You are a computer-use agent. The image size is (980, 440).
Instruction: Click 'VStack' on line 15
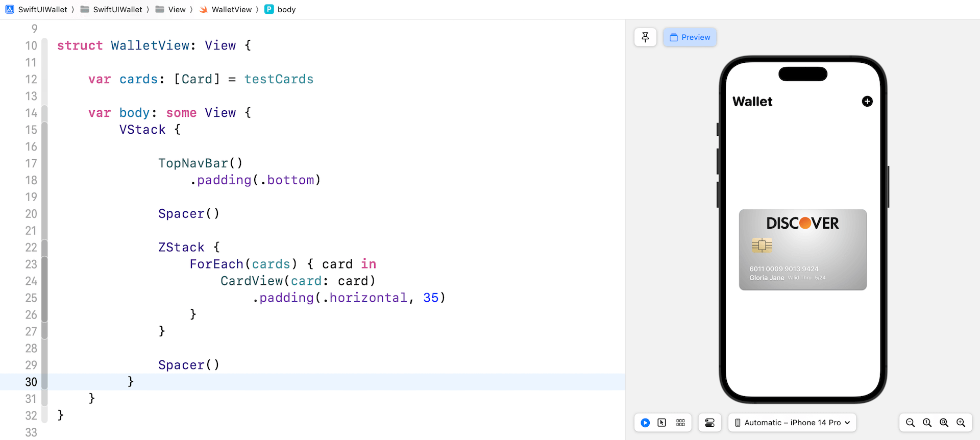pyautogui.click(x=142, y=130)
